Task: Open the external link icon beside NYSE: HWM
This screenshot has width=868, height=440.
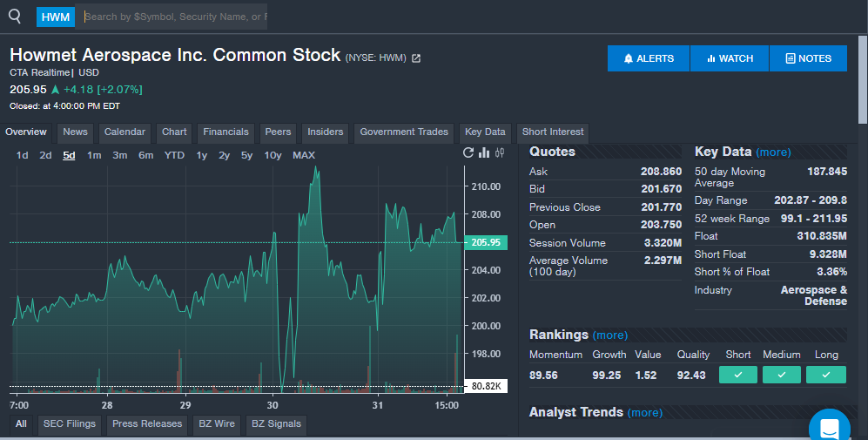Action: click(416, 58)
